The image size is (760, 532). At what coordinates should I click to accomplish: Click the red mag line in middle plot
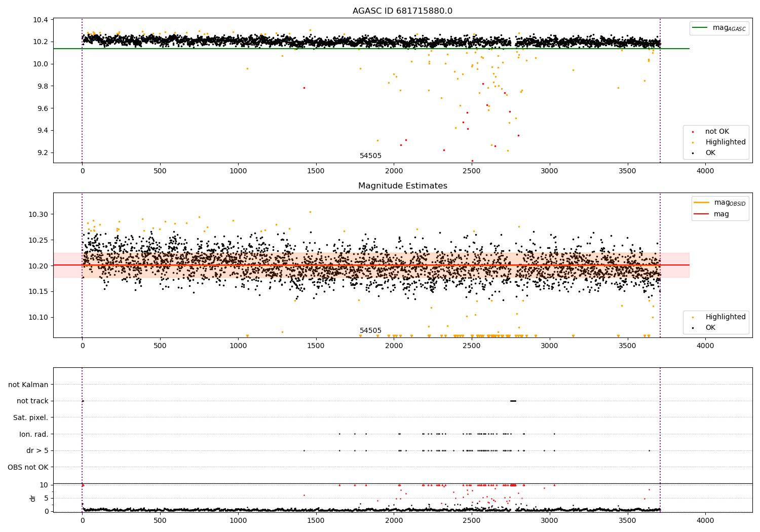point(371,265)
